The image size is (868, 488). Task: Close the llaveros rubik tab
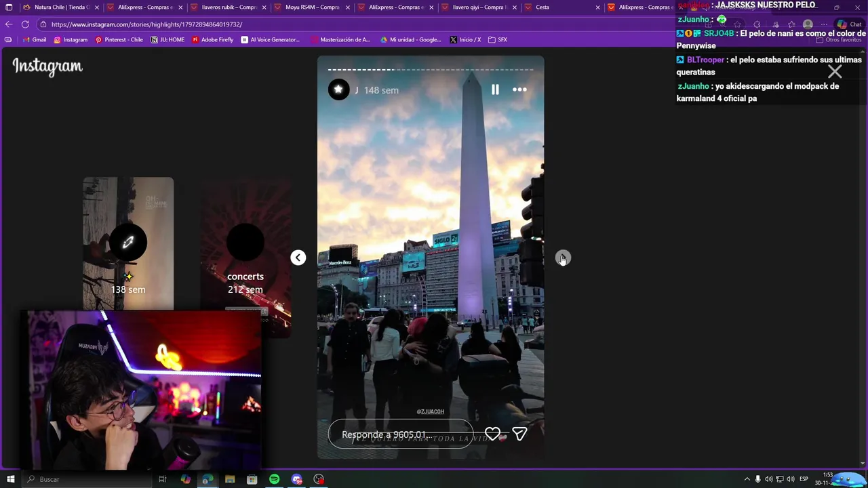click(264, 7)
